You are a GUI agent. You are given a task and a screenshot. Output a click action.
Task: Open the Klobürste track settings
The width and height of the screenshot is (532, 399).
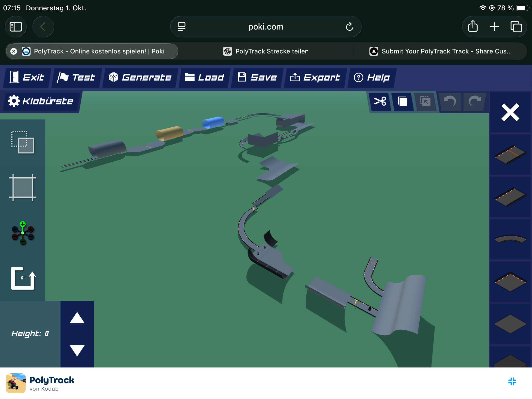point(41,101)
